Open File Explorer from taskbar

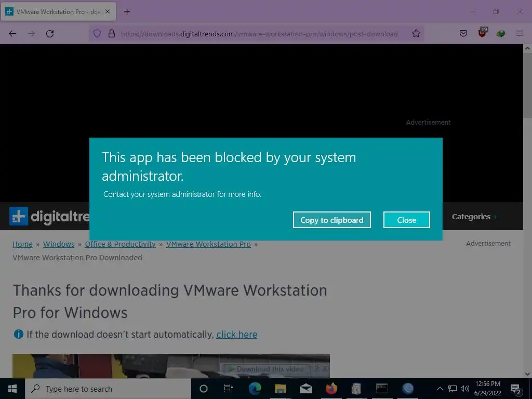(280, 389)
